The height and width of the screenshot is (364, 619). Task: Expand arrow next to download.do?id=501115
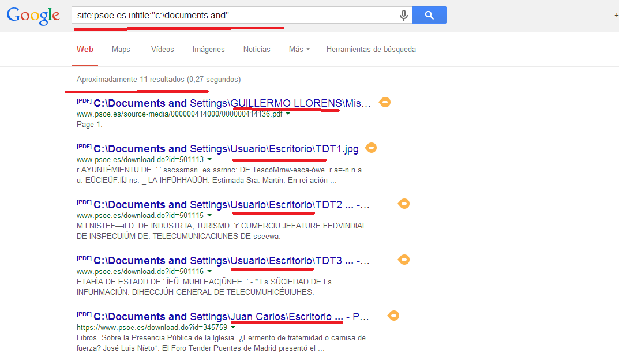(x=209, y=216)
